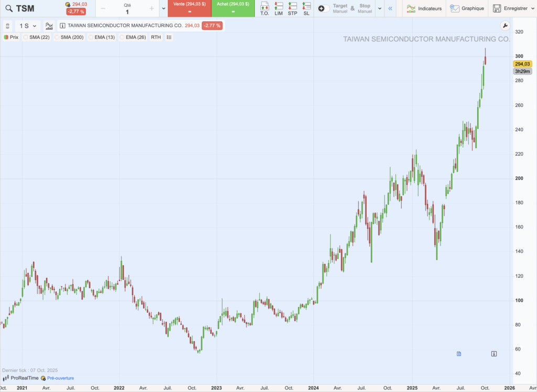Click the chart style icon beside the timeframe
The width and height of the screenshot is (537, 392).
coord(49,25)
